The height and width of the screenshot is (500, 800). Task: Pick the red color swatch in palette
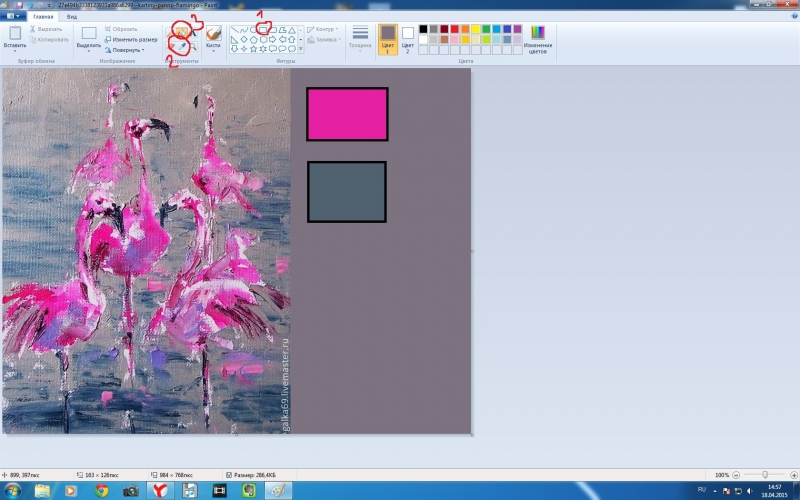456,29
